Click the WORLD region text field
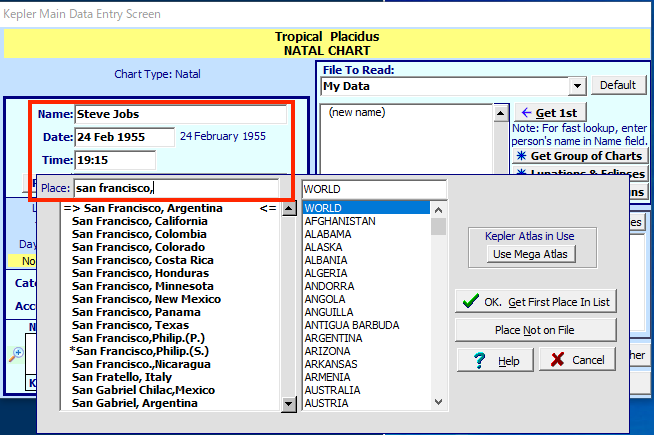654x435 pixels. 374,189
